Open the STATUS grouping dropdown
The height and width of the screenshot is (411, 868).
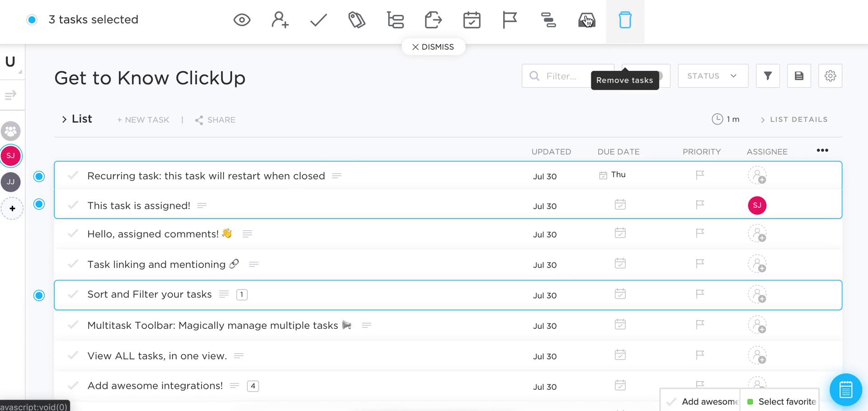point(713,76)
